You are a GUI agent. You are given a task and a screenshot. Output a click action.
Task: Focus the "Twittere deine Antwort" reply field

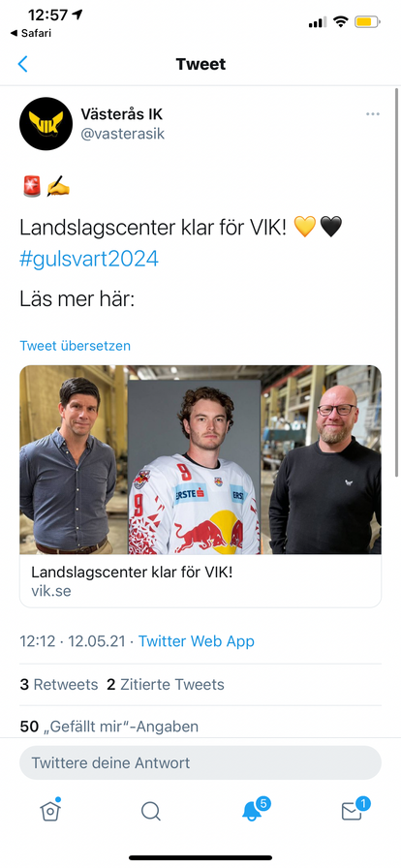tap(200, 762)
